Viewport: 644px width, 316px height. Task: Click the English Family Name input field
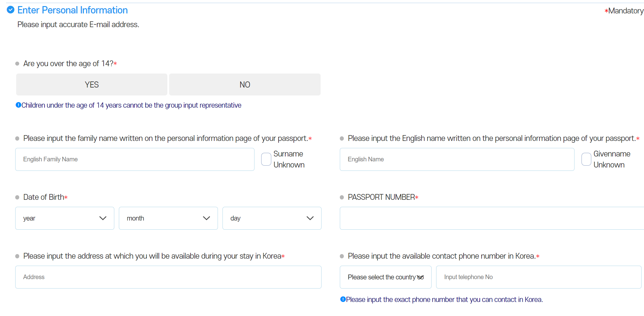[x=134, y=159]
